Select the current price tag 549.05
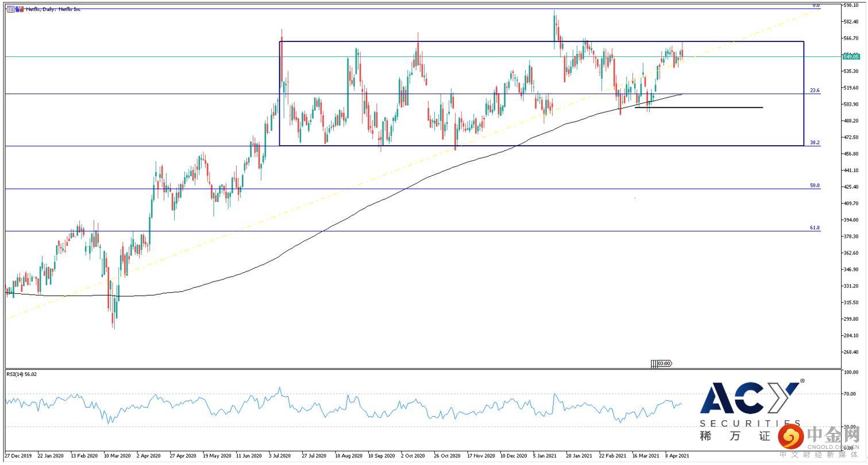 851,56
